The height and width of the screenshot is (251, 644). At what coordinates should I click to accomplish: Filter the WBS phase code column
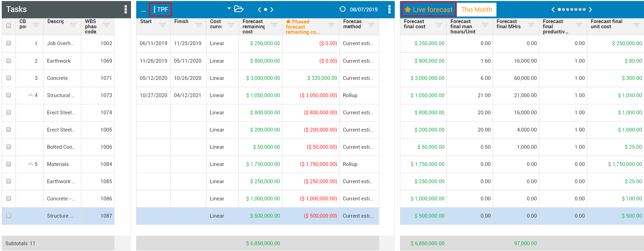tap(107, 25)
